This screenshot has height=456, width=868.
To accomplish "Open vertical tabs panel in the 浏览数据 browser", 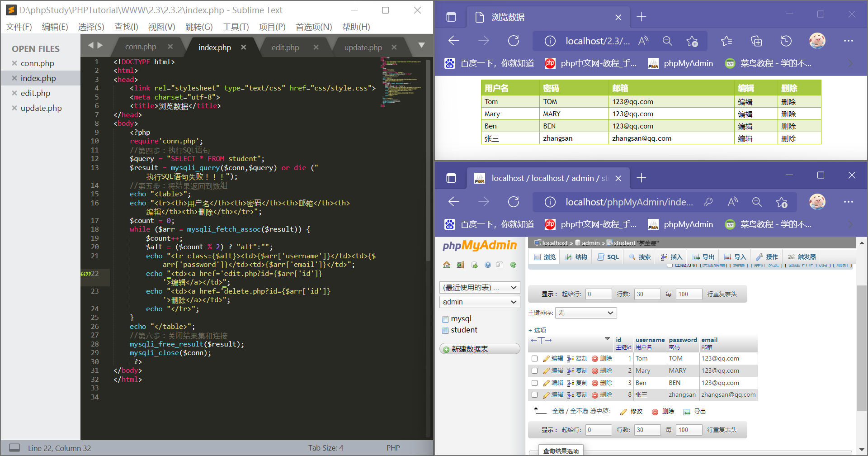I will [x=451, y=17].
